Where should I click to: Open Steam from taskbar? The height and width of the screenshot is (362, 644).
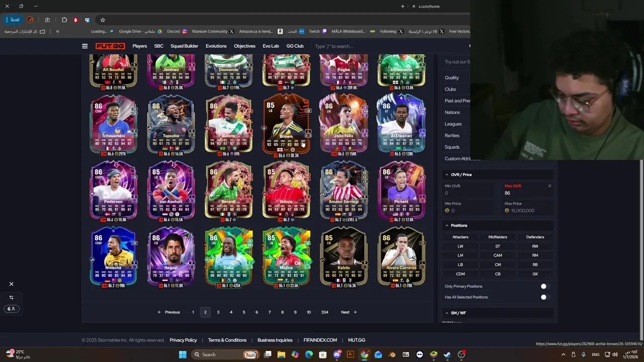pyautogui.click(x=447, y=354)
